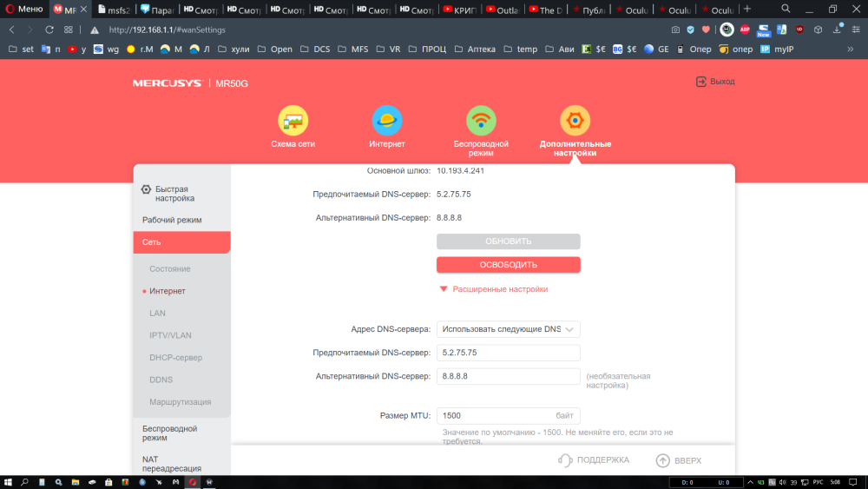This screenshot has height=489, width=868.
Task: Click the myIP bookmark
Action: pos(777,50)
